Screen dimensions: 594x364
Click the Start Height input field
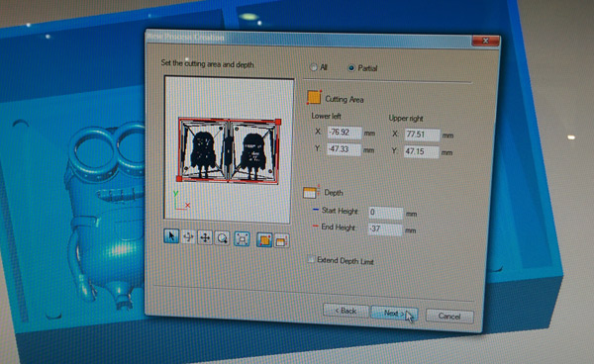(386, 213)
